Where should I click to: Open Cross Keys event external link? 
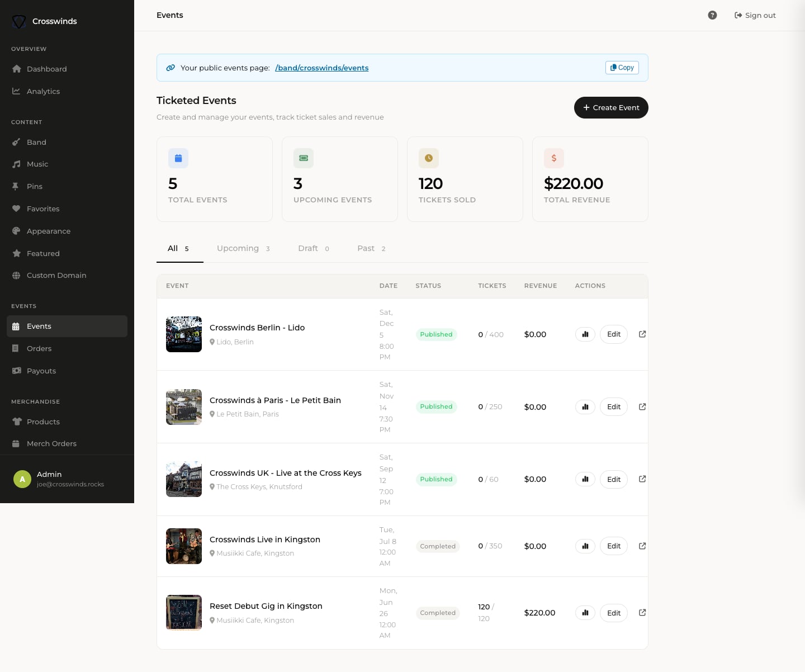[x=642, y=479]
